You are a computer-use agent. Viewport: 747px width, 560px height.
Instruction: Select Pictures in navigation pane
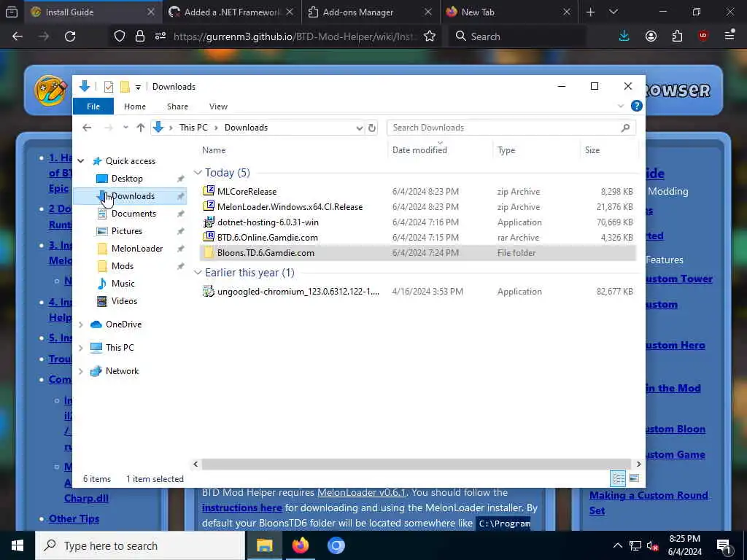127,231
